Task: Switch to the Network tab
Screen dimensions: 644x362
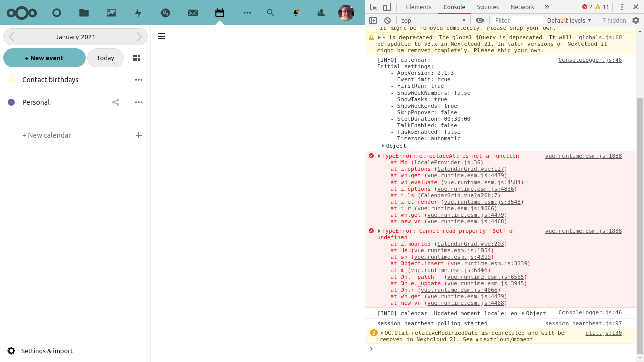Action: coord(522,7)
